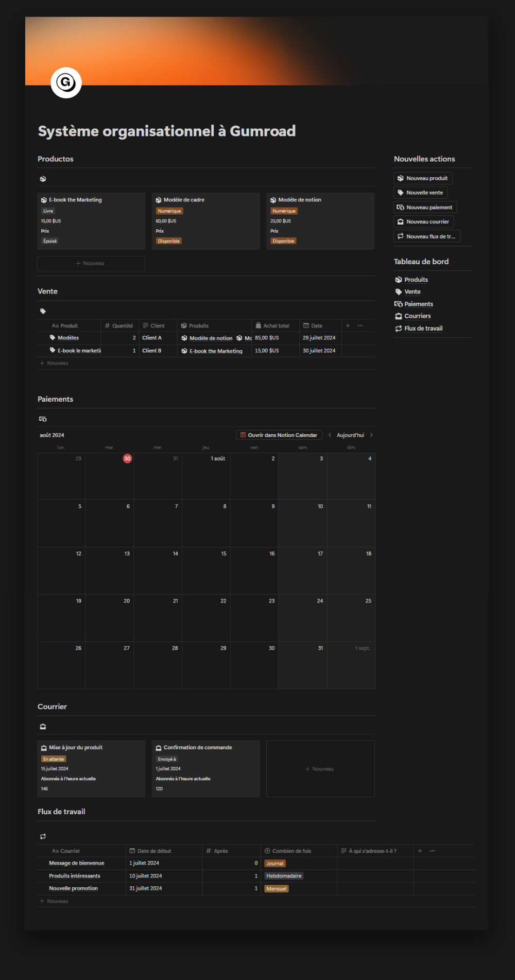Open the Message de bienvenue row

tap(77, 863)
